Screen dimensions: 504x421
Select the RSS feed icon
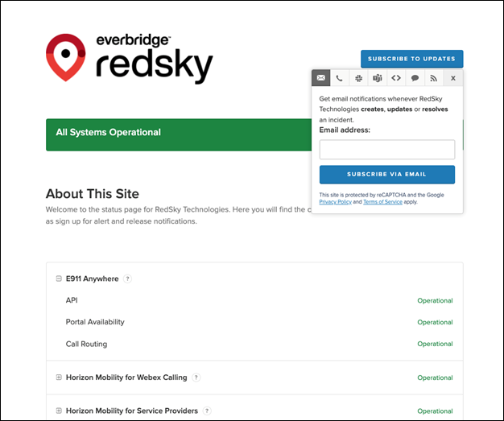[434, 78]
